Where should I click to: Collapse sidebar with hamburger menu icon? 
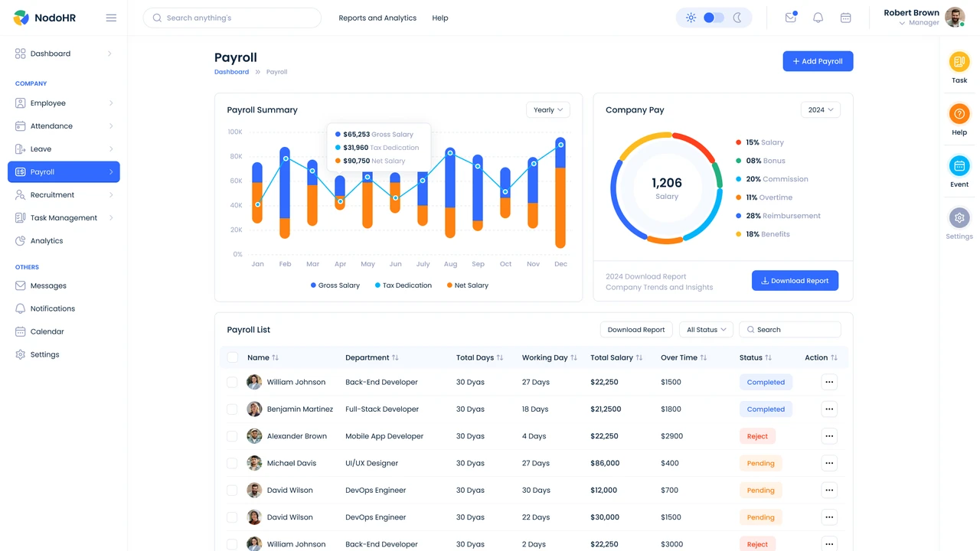(x=111, y=18)
